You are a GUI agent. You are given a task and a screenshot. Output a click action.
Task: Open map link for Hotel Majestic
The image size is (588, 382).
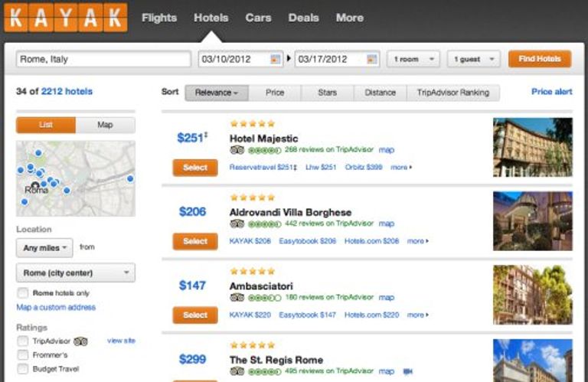coord(386,150)
